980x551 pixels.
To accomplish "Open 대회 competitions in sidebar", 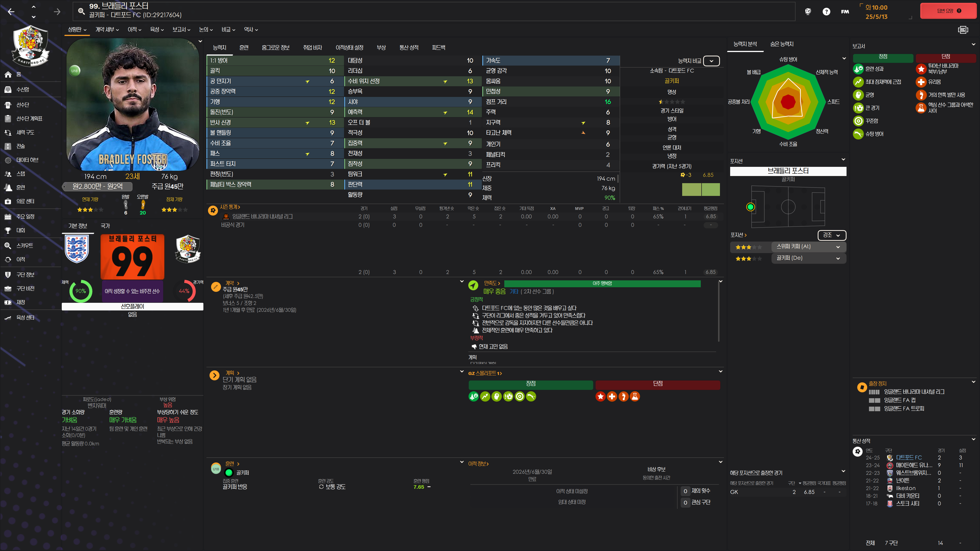I will [x=20, y=230].
